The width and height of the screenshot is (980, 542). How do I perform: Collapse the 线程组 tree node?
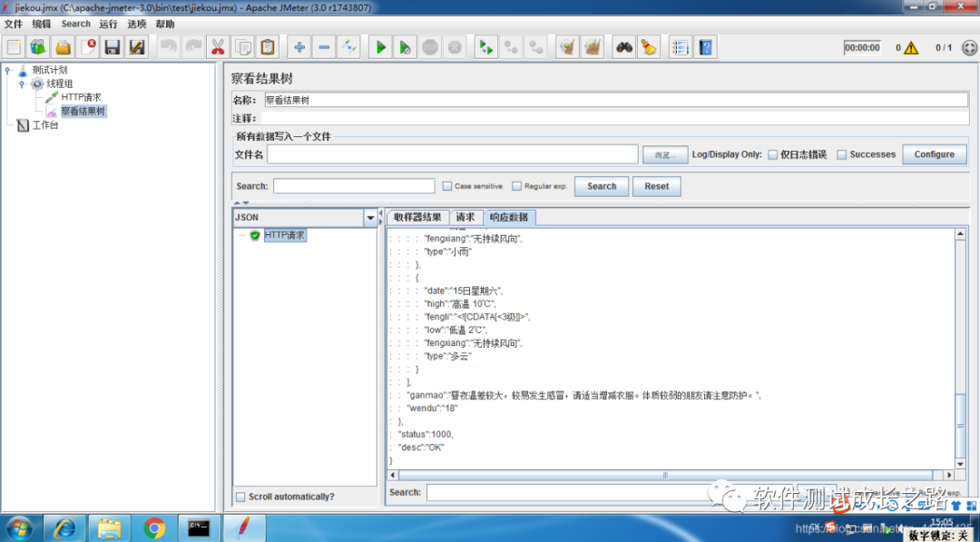[x=22, y=84]
